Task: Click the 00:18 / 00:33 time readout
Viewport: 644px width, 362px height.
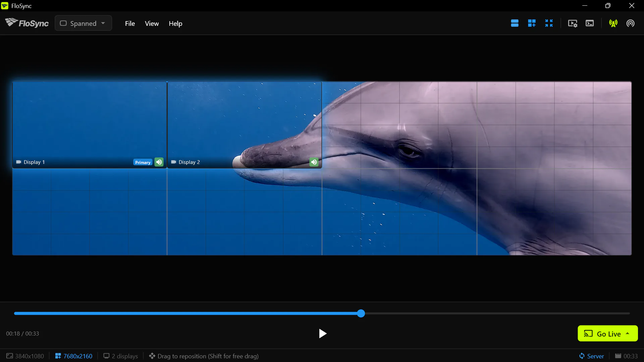Action: point(22,334)
